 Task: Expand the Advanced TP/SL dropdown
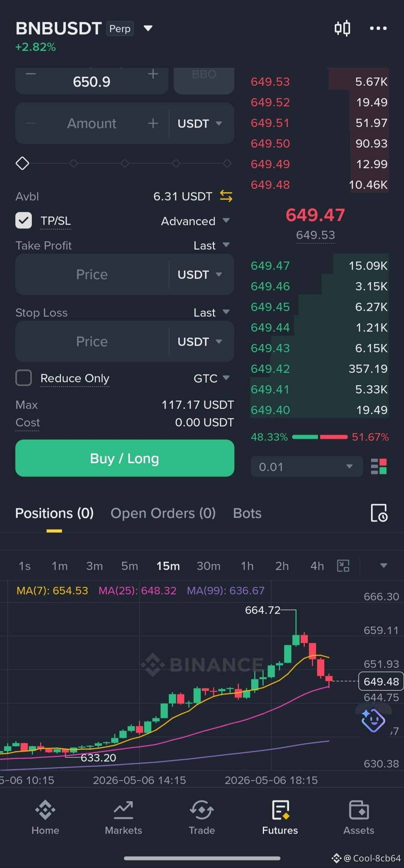pos(195,221)
